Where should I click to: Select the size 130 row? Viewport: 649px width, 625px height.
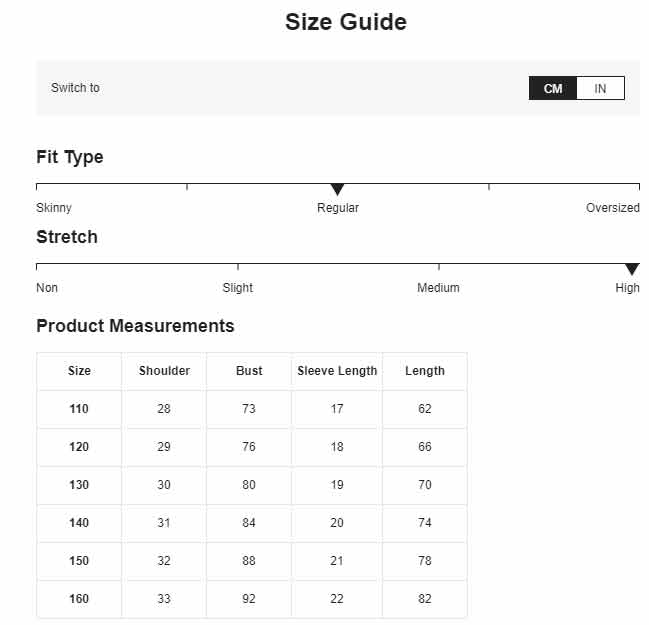[252, 485]
